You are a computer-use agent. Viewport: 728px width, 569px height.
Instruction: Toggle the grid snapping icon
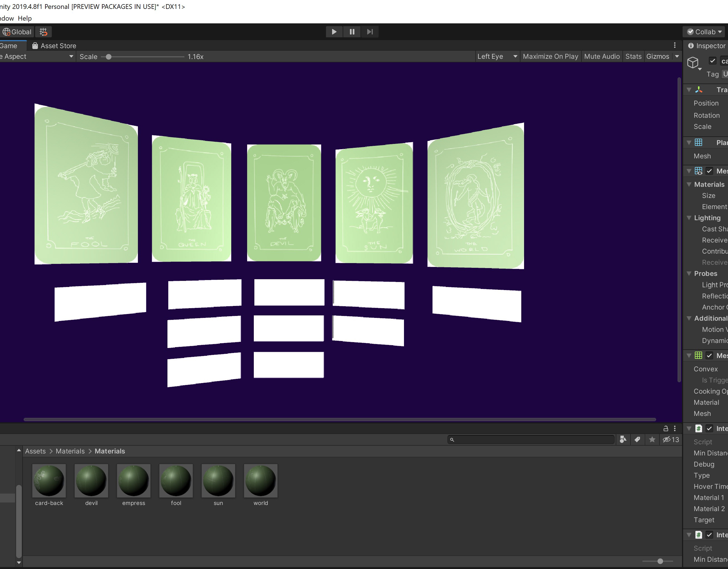click(x=43, y=32)
